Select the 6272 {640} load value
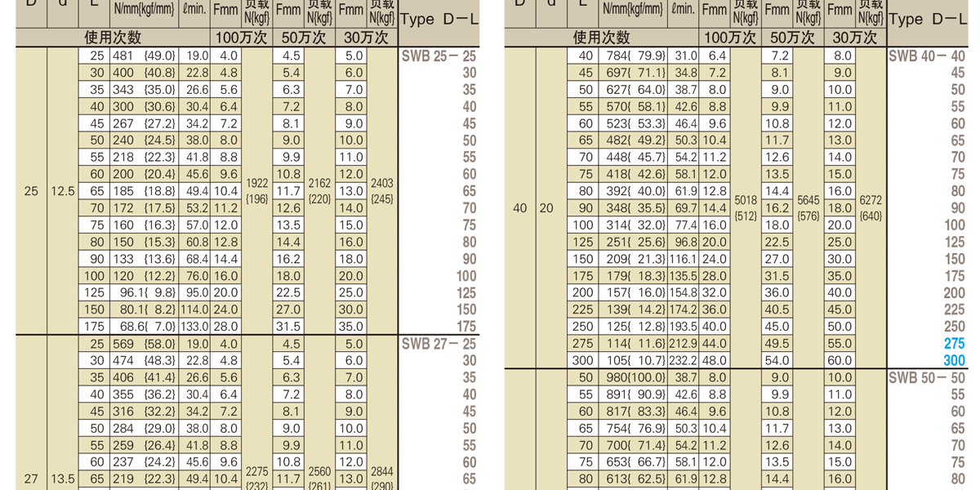 [870, 207]
